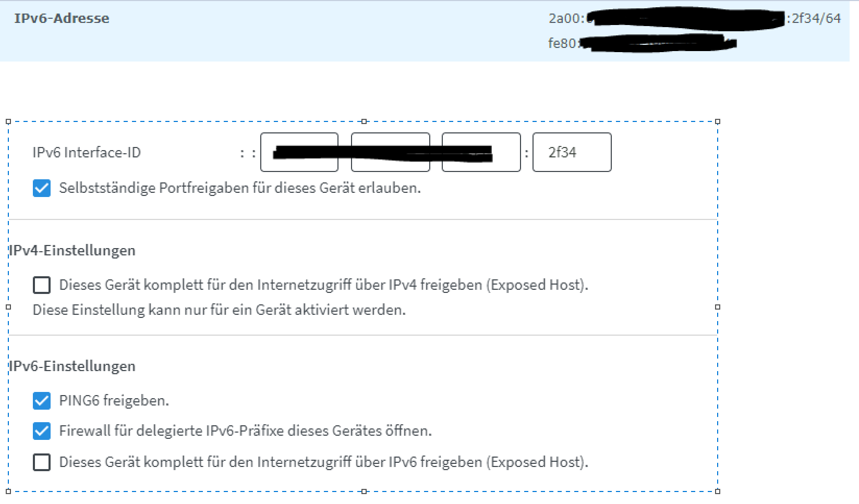859x504 pixels.
Task: Enable IPv4 Exposed Host checkbox
Action: click(42, 285)
